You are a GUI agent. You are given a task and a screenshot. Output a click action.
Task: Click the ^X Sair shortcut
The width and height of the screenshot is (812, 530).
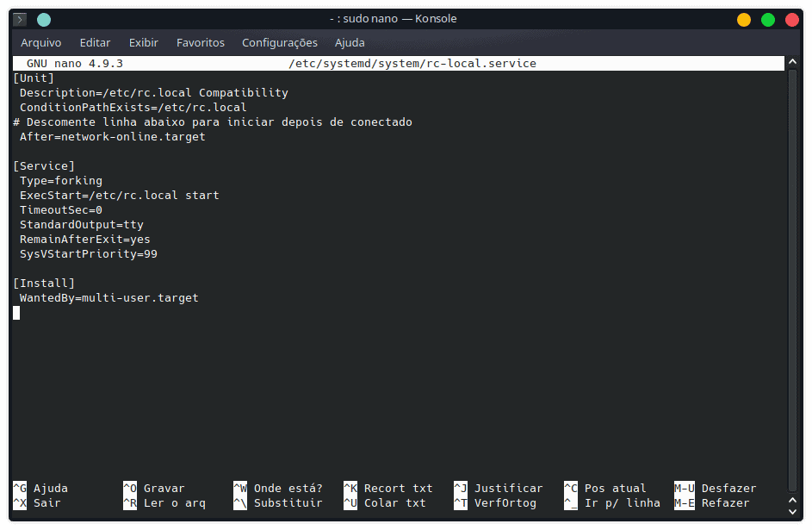[37, 502]
